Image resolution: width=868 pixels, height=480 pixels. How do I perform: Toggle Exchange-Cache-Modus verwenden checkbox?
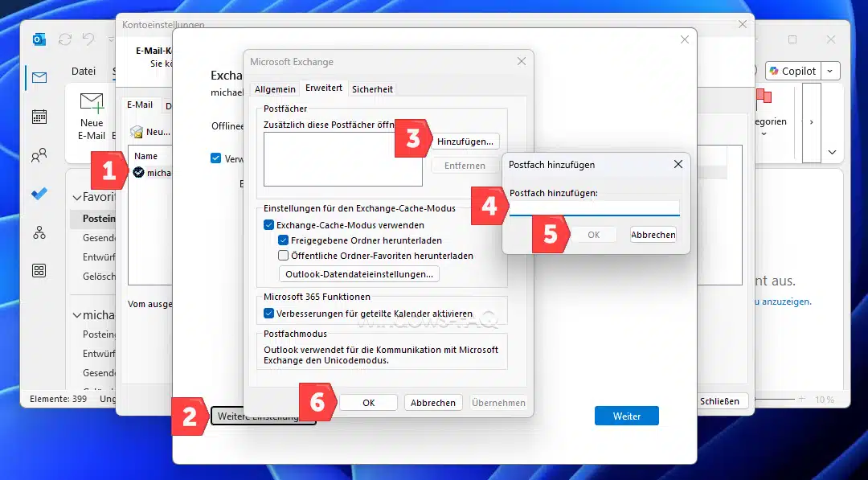point(269,225)
